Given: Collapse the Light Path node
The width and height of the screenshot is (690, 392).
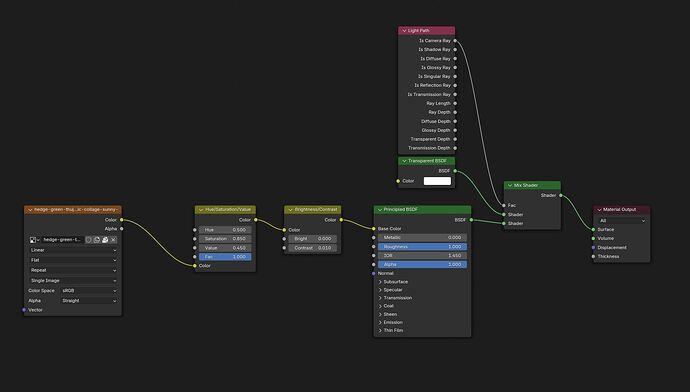Looking at the screenshot, I should [404, 31].
